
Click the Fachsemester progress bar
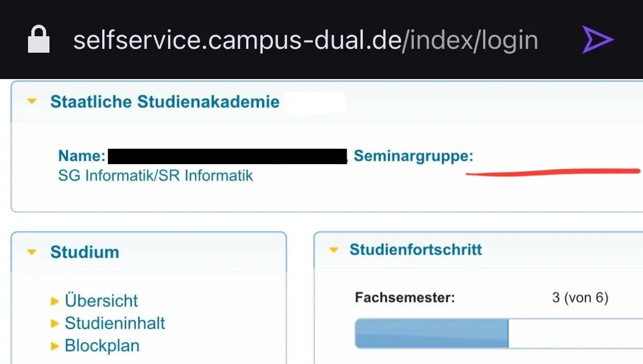click(495, 334)
